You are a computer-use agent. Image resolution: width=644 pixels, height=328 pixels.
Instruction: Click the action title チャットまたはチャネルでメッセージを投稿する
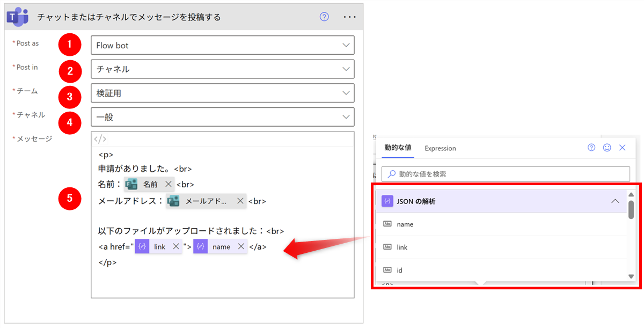coord(129,17)
